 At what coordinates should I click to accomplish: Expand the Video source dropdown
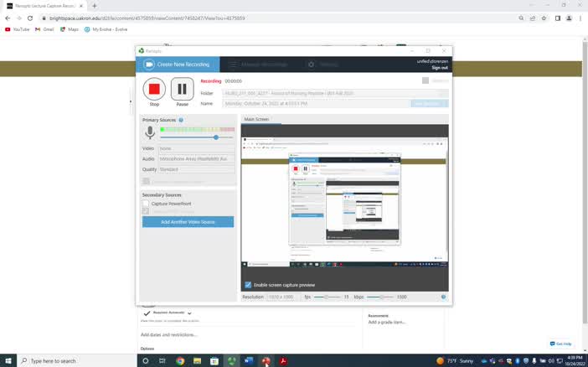(197, 148)
